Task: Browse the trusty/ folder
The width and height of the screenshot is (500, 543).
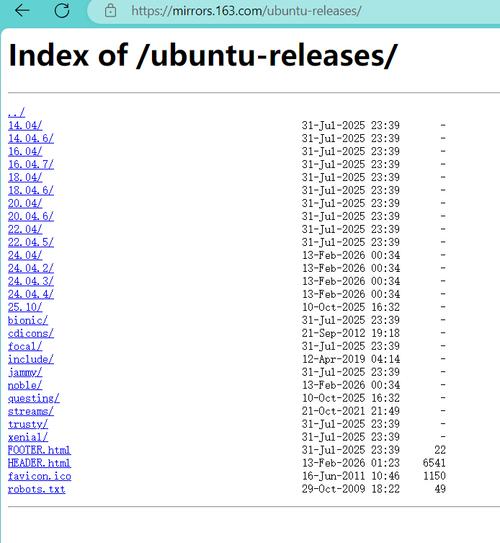Action: (x=28, y=424)
